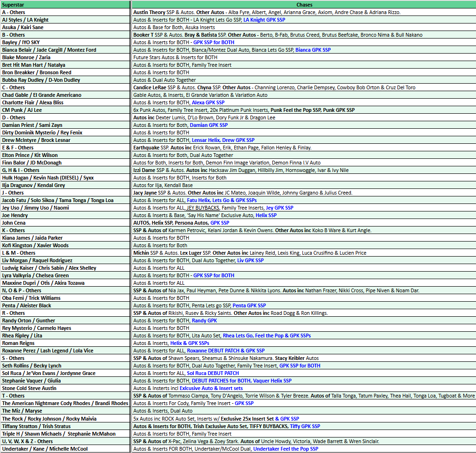Screen dimensions: 476x453
Task: Select 'Bron Breakker / Bronson Reed' cell
Action: 65,72
